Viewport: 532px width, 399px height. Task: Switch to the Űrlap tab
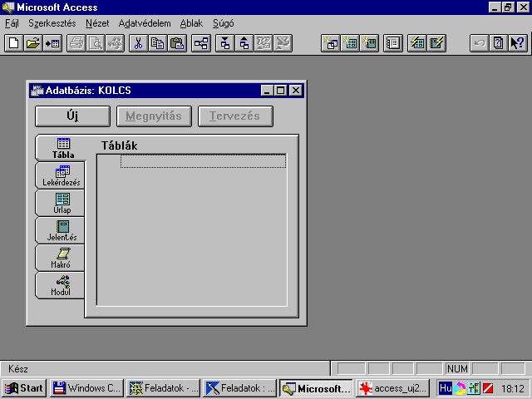pyautogui.click(x=61, y=203)
